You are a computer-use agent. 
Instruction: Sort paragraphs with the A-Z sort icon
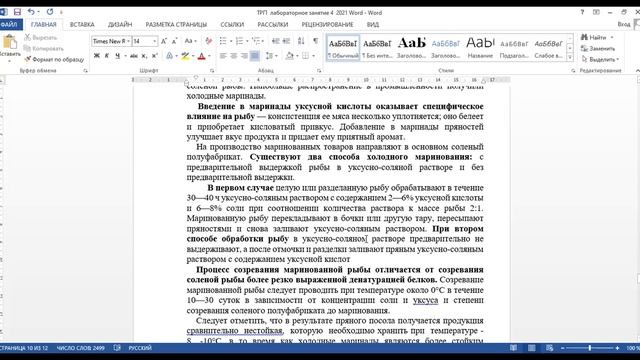tap(301, 41)
